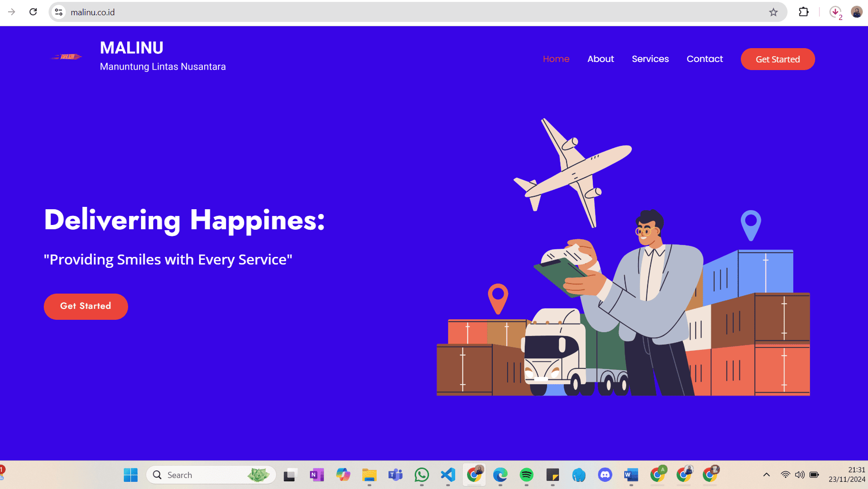Bookmark this page with the star icon
Image resolution: width=868 pixels, height=489 pixels.
773,12
